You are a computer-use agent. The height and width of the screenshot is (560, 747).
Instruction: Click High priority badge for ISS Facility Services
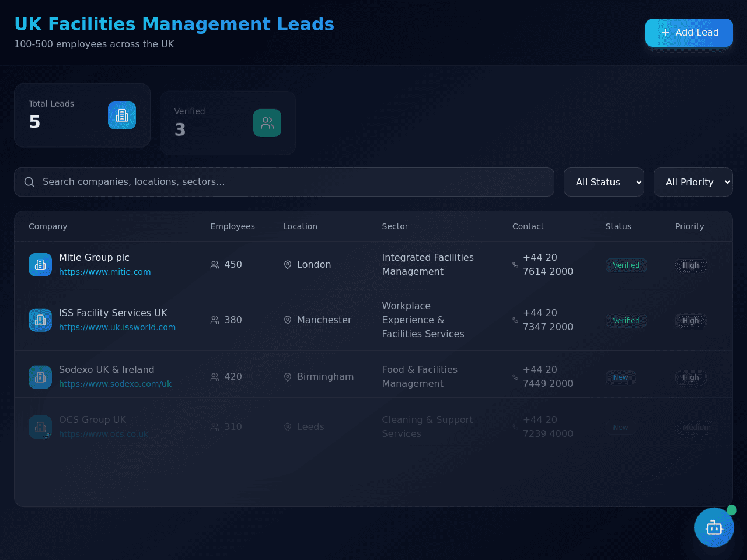coord(691,321)
